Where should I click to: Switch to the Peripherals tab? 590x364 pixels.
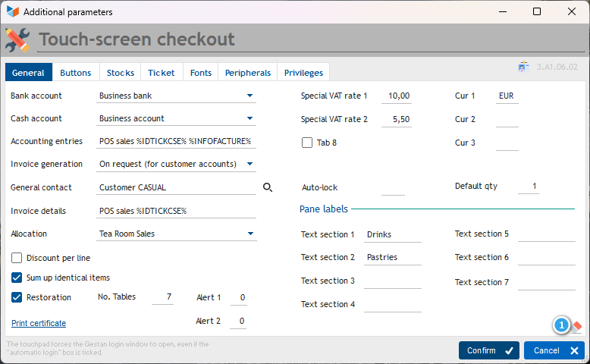[x=247, y=73]
